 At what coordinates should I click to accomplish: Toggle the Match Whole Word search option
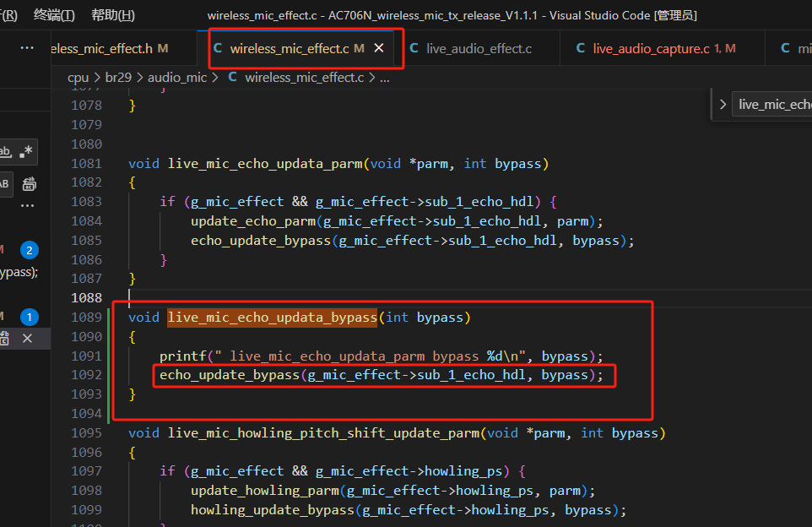(x=5, y=151)
